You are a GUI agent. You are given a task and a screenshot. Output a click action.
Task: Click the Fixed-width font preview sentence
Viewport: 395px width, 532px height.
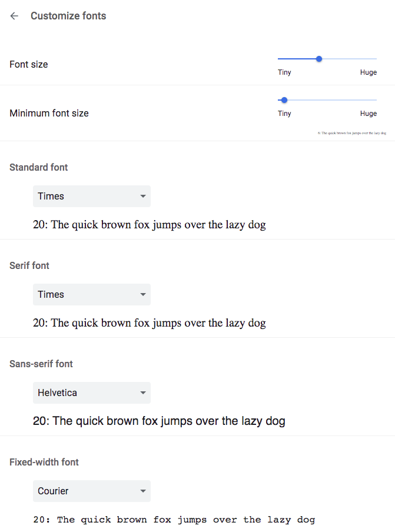(x=174, y=520)
